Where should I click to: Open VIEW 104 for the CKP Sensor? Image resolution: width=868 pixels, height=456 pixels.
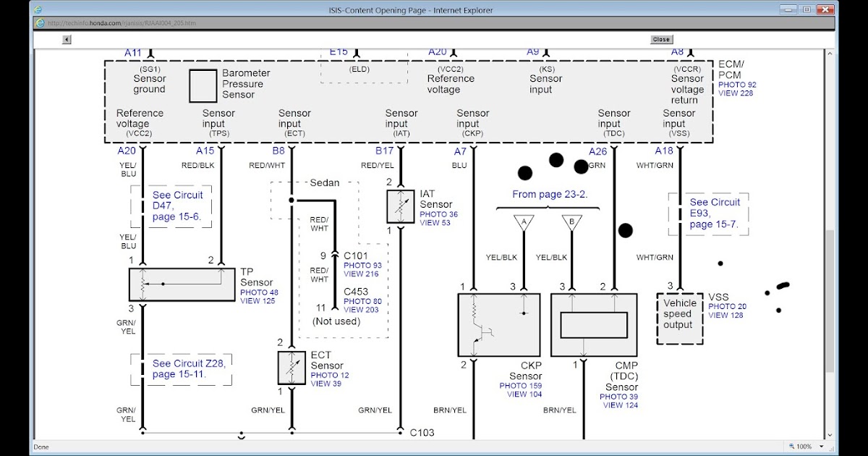pyautogui.click(x=524, y=394)
